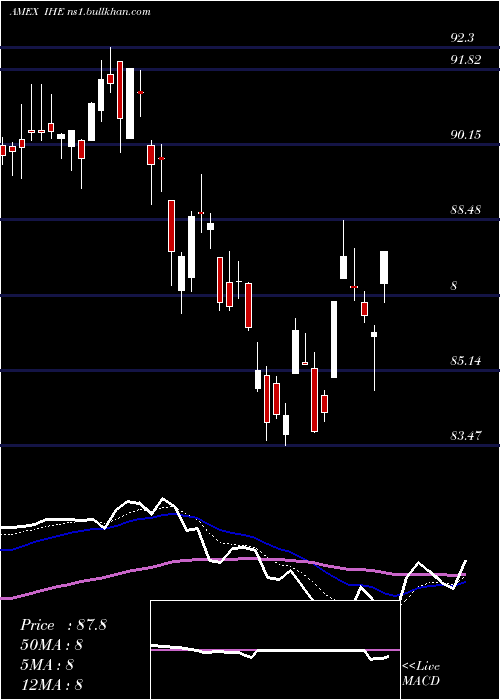The image size is (500, 700).
Task: Click the Price : 87.8 readout
Action: (x=63, y=625)
